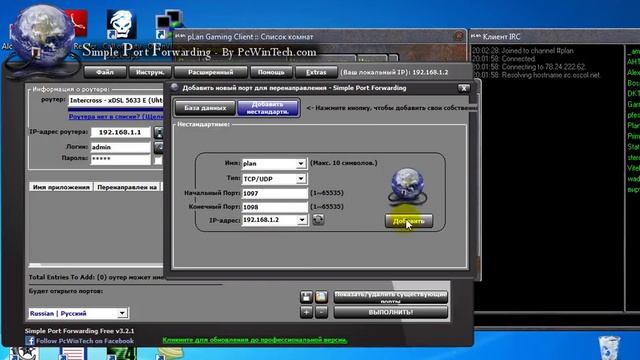Expand the IP-адрес dropdown showing 192.168.1.2
This screenshot has width=640, height=360.
coord(302,220)
